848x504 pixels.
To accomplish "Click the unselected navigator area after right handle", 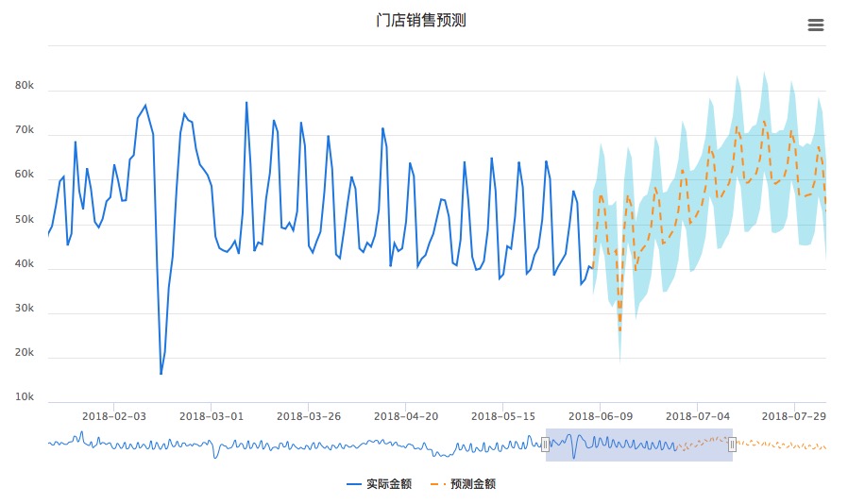I will click(781, 445).
